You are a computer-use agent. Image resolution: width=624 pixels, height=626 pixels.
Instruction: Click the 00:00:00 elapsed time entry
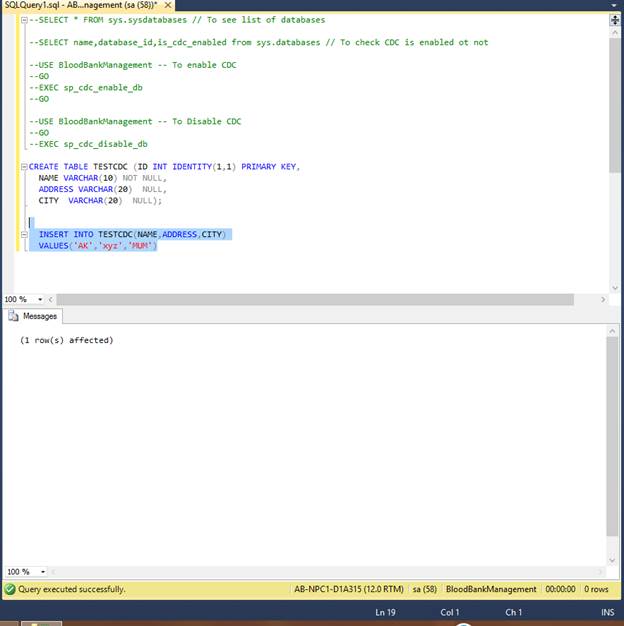[560, 589]
